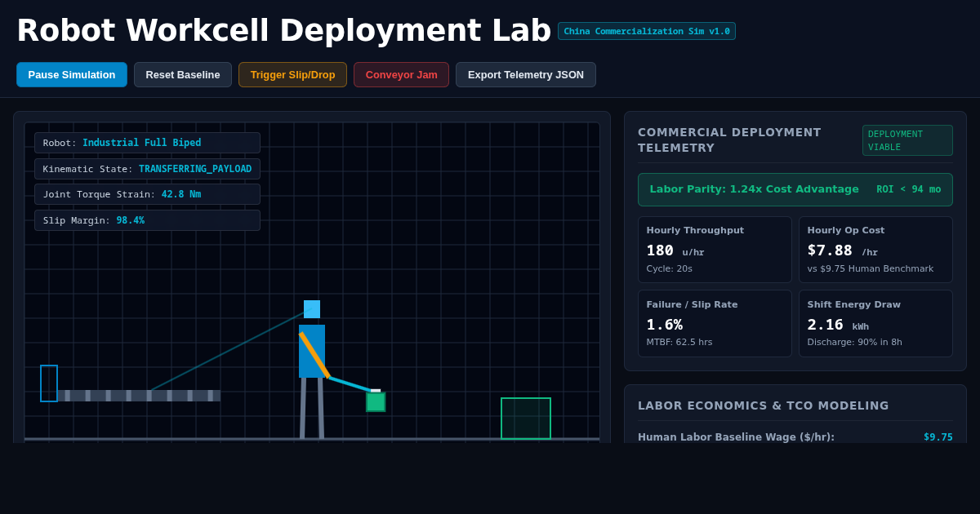Click the Human Labor Baseline Wage $9.75 value
The image size is (980, 514).
[938, 437]
